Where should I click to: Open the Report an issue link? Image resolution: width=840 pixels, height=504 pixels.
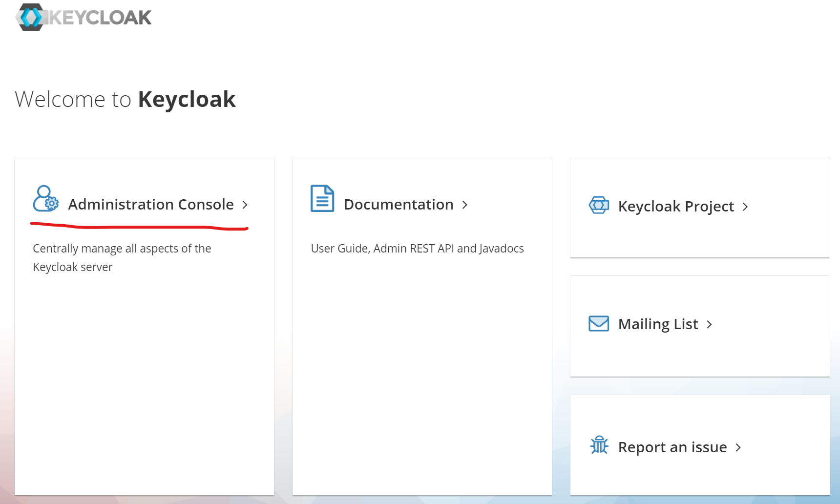coord(672,446)
